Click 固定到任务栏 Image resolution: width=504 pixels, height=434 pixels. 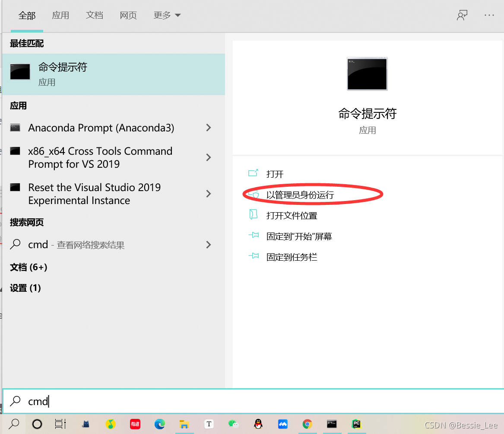(292, 257)
